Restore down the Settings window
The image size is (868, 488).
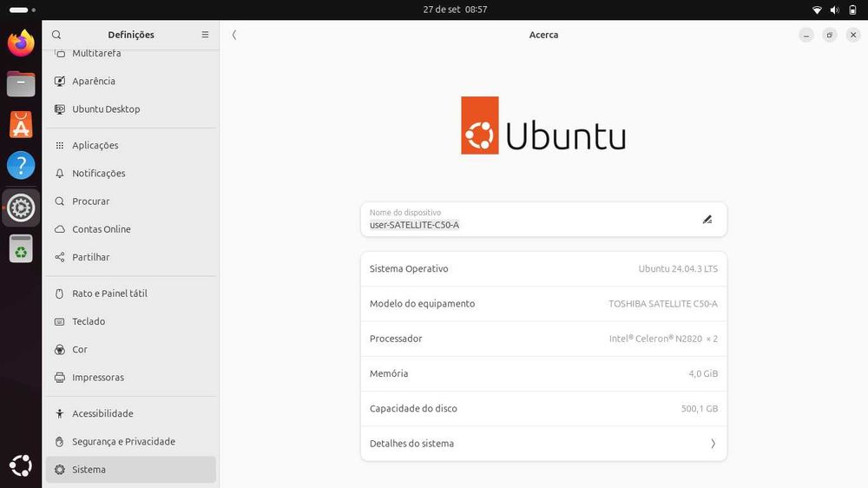(x=829, y=35)
